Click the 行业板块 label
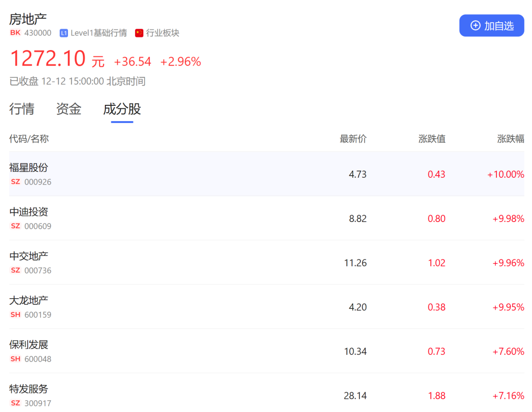The image size is (532, 412). click(x=163, y=33)
